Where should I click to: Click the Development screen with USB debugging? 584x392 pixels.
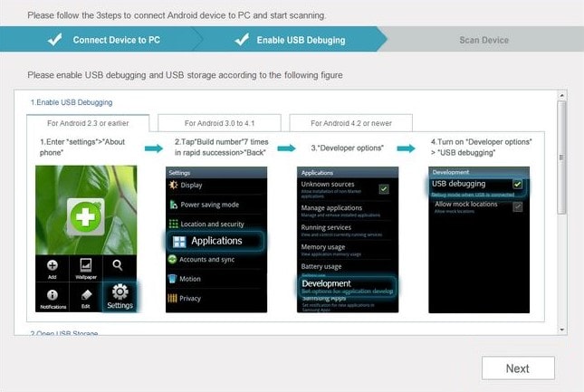click(479, 240)
